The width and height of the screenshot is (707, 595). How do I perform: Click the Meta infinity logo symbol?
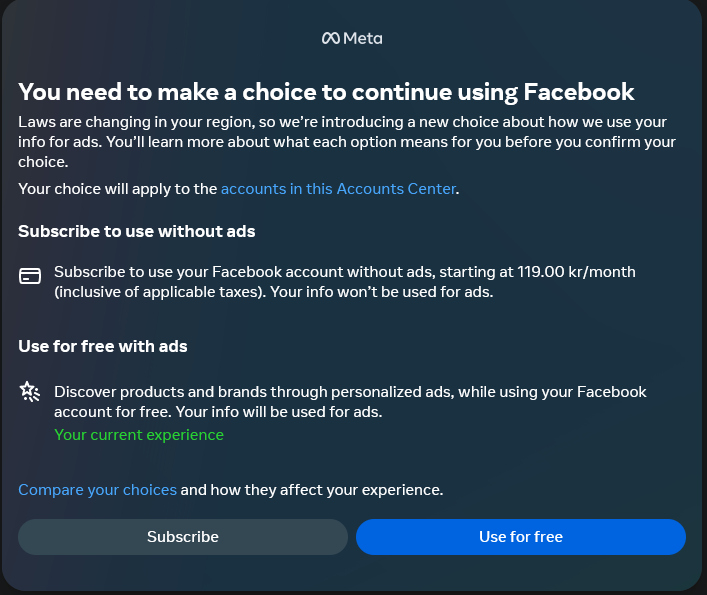click(330, 39)
